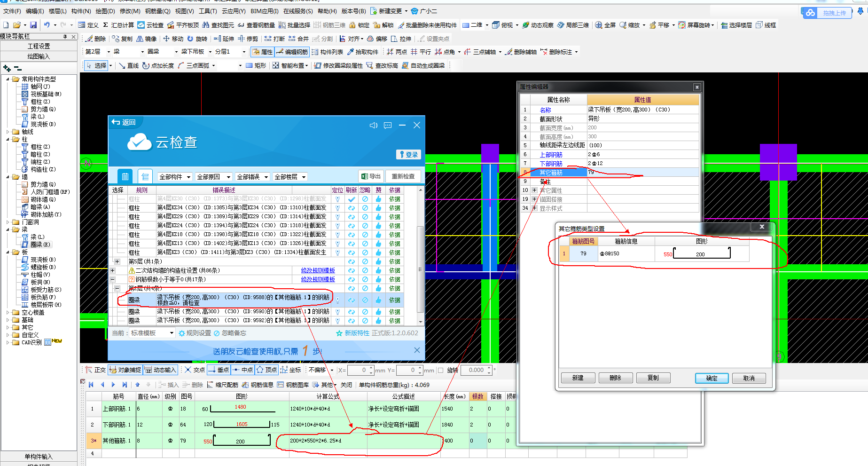Click 查改标高 elevation check tool

point(382,65)
